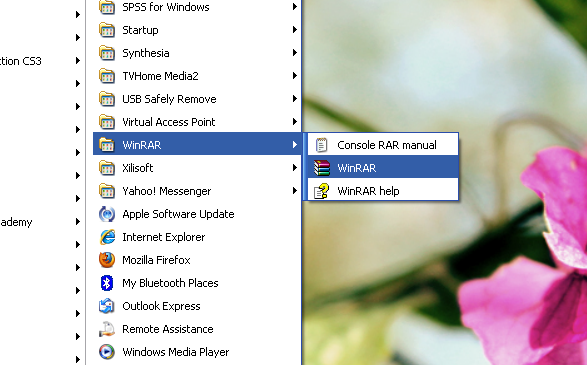
Task: Expand the SPSS for Windows submenu arrow
Action: click(295, 7)
